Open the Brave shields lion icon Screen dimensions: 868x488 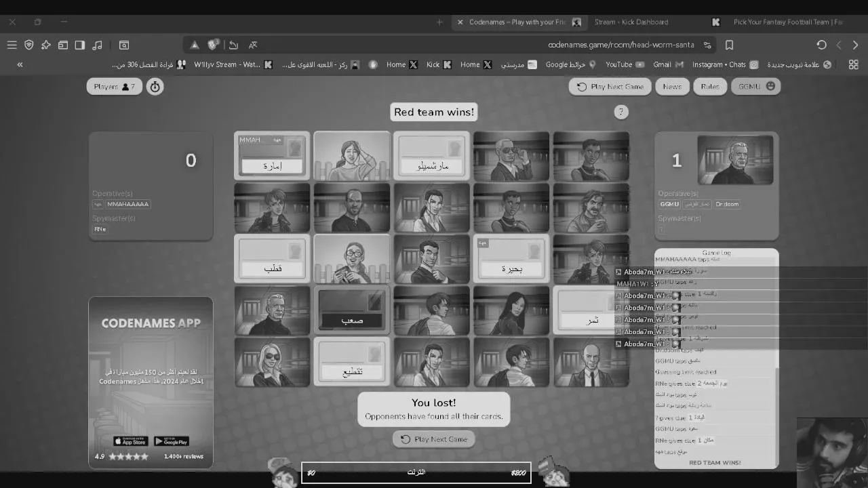[214, 45]
